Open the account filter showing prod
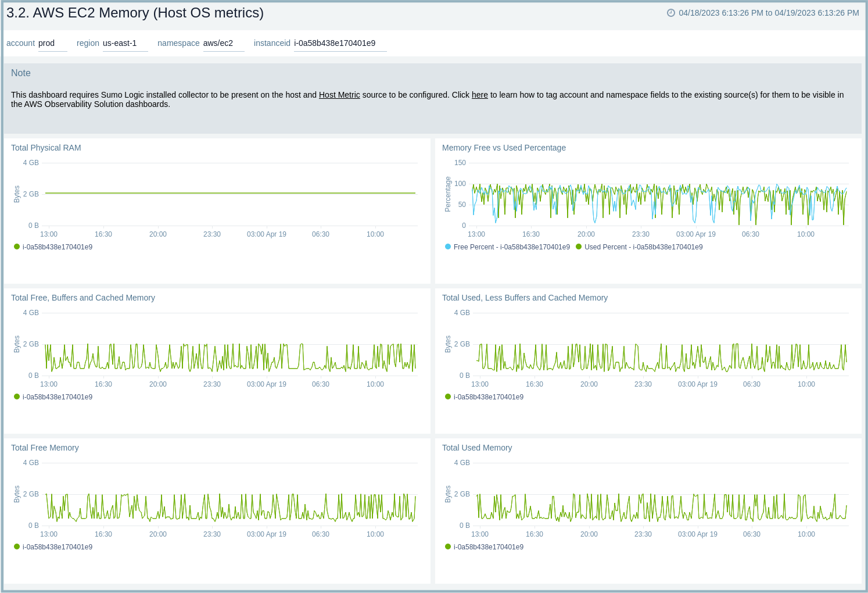This screenshot has width=868, height=593. click(x=52, y=43)
